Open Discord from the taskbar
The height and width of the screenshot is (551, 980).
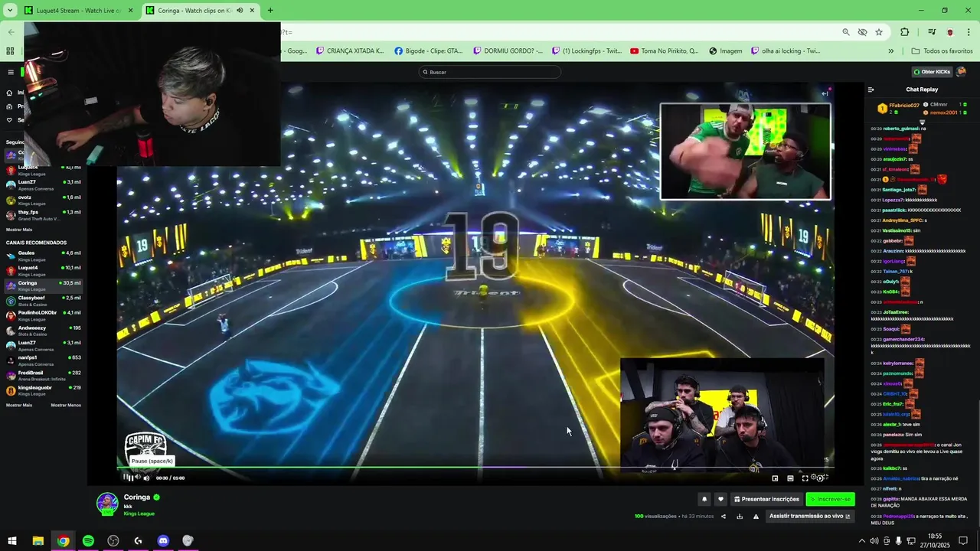click(x=163, y=541)
